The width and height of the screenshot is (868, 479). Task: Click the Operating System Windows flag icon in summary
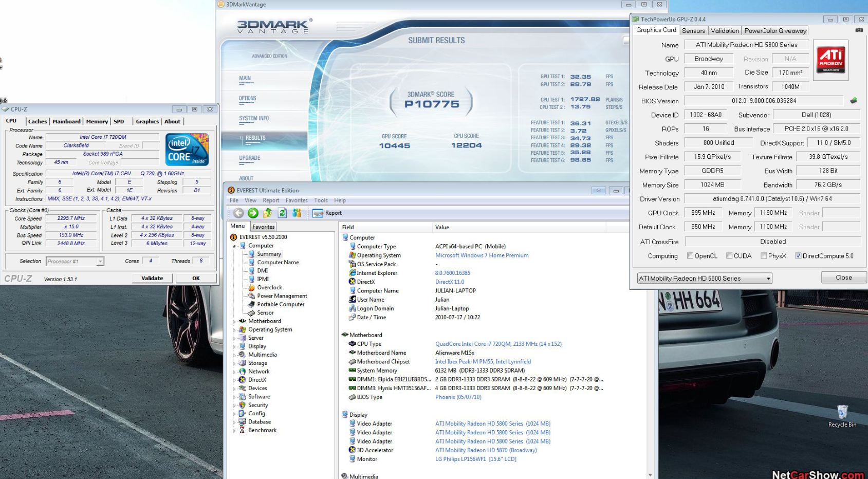(x=353, y=255)
